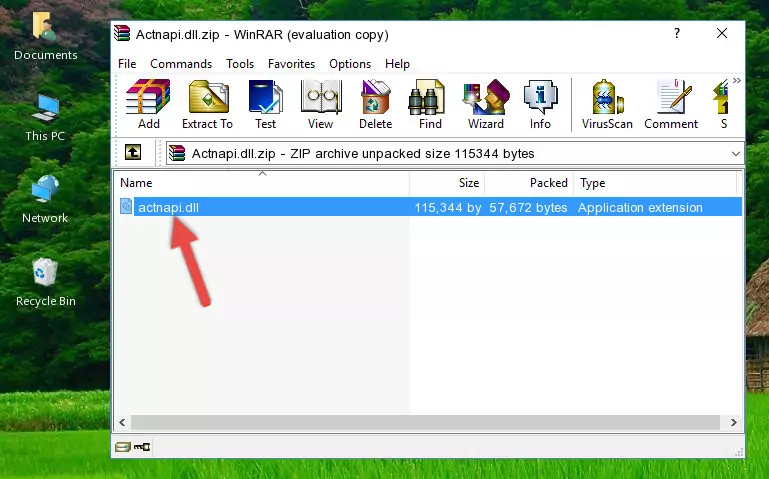Click the WinRAR title bar icon
This screenshot has width=769, height=479.
tap(122, 34)
